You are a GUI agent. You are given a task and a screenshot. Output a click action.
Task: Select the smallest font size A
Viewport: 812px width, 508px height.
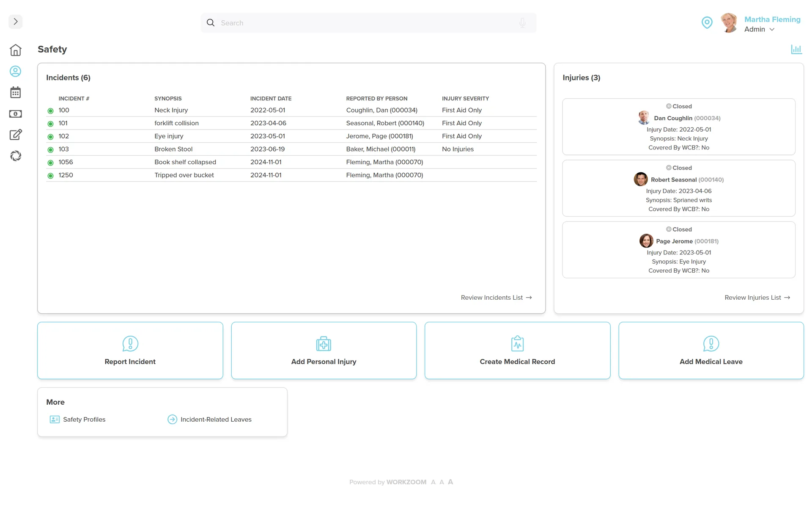tap(433, 482)
